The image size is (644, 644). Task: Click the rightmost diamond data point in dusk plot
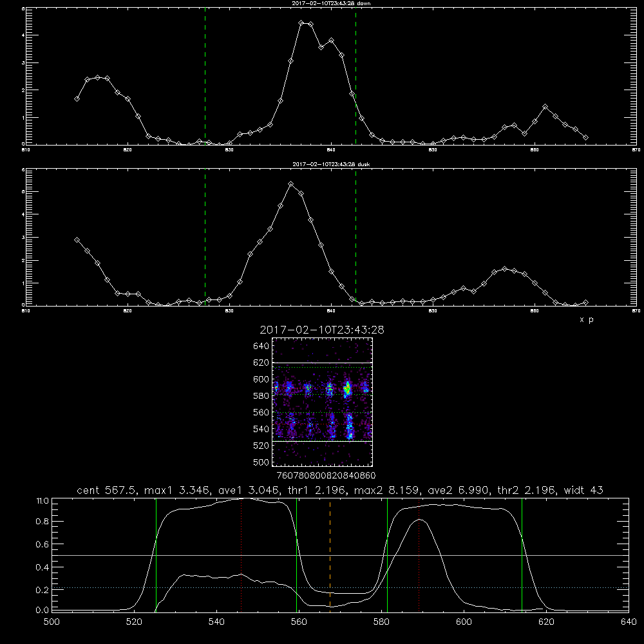[x=585, y=303]
